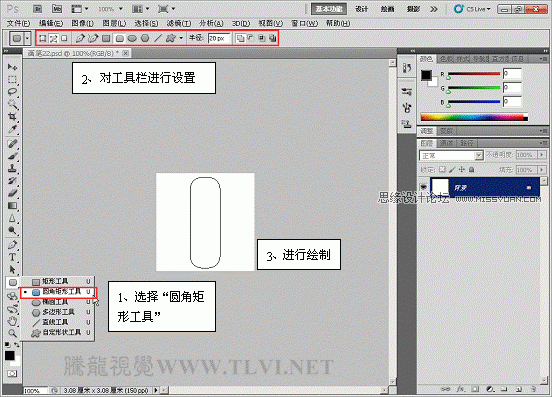Toggle the Exclude overlapping path areas option

[272, 38]
